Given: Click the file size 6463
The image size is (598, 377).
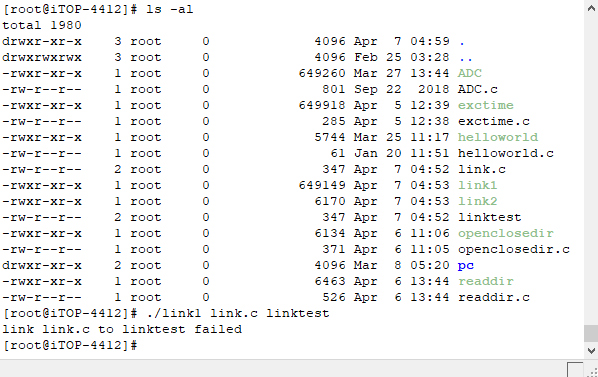Looking at the screenshot, I should tap(330, 281).
